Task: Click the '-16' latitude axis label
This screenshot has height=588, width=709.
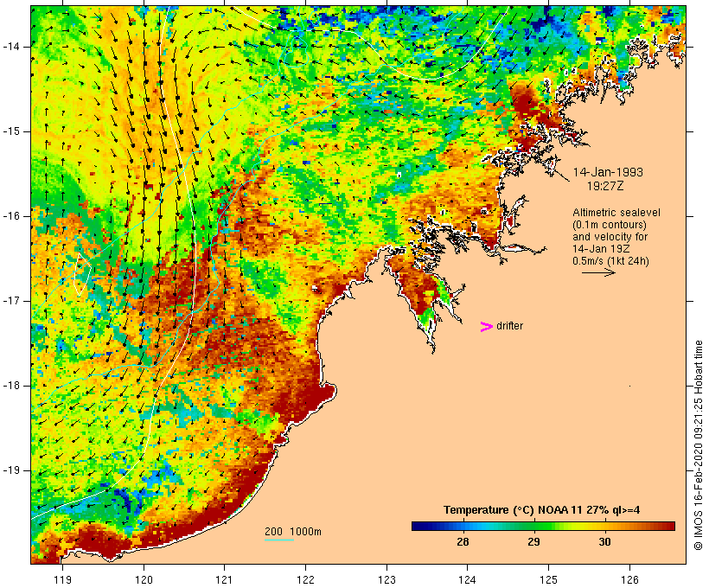Action: pyautogui.click(x=10, y=216)
